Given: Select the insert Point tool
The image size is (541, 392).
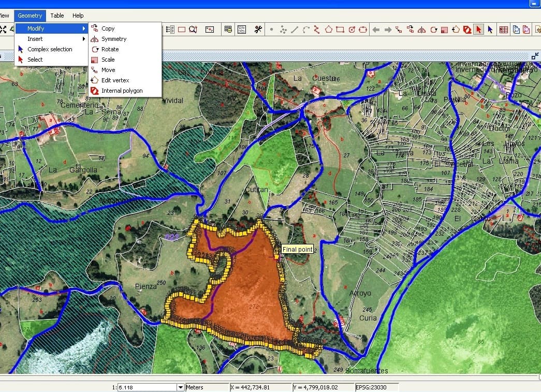Looking at the screenshot, I should [x=271, y=30].
